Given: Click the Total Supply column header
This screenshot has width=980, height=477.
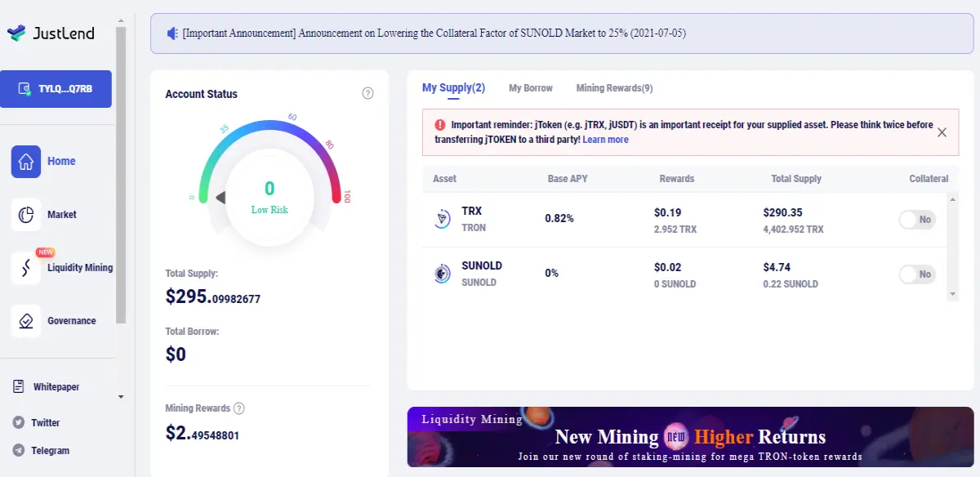Looking at the screenshot, I should 796,179.
